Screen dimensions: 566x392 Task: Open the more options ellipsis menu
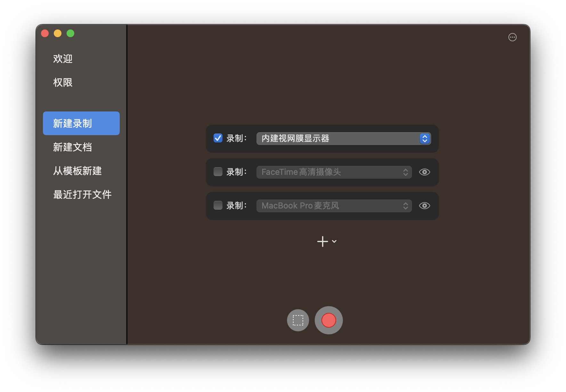512,37
